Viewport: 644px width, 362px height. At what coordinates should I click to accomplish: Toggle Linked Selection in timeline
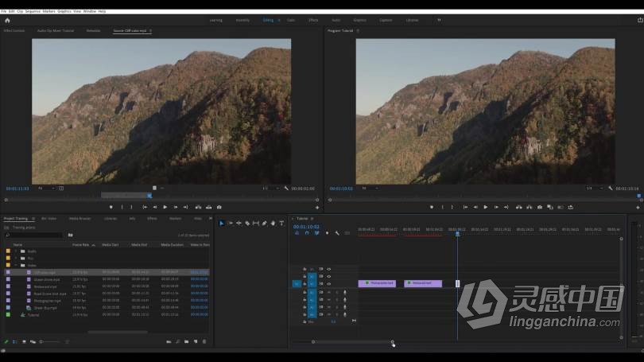point(316,233)
